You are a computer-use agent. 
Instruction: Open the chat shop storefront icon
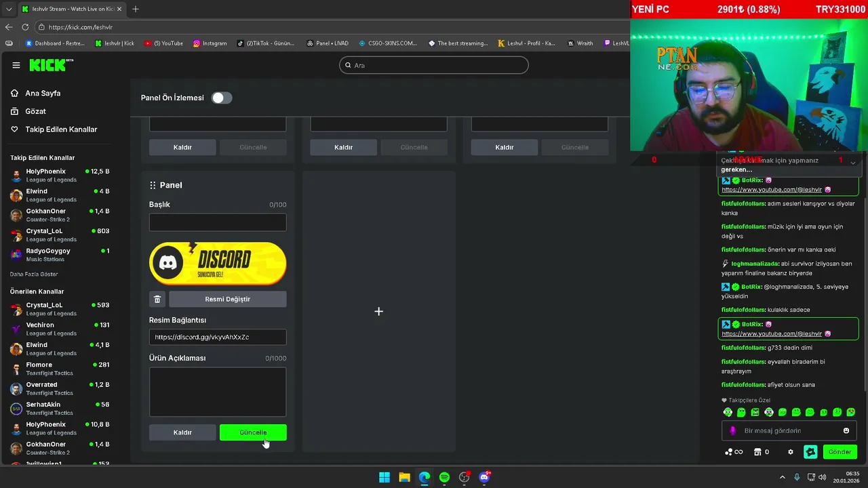tap(757, 452)
